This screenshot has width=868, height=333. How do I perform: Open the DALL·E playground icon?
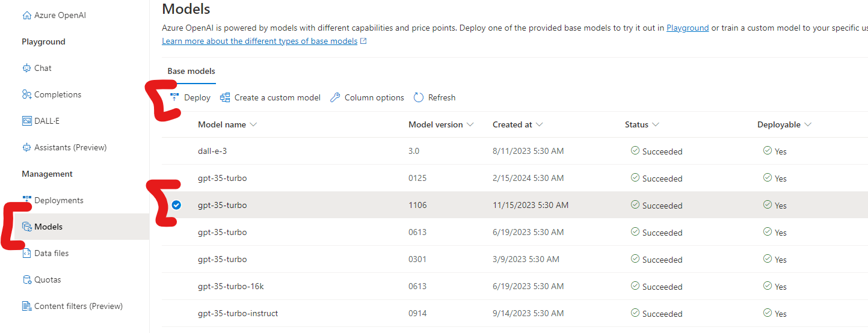click(26, 121)
